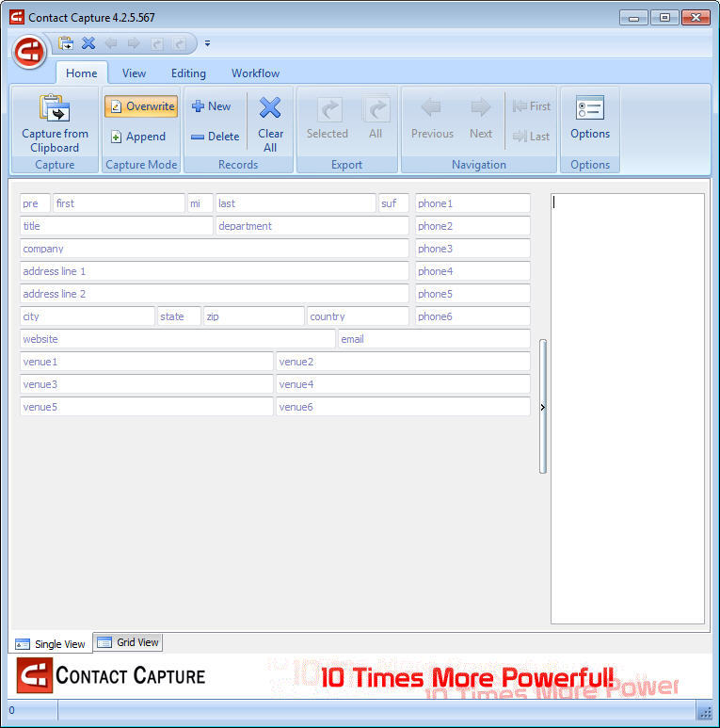720x728 pixels.
Task: Open the quick access toolbar customize dropdown
Action: (x=207, y=43)
